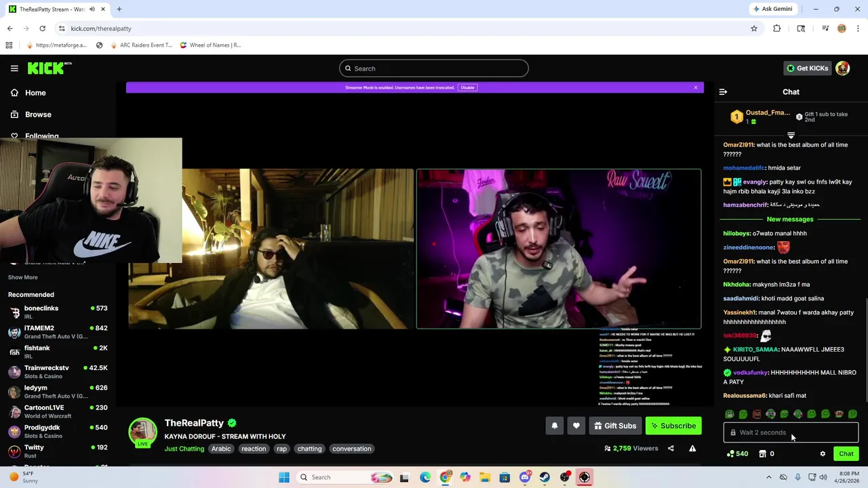This screenshot has height=488, width=868.
Task: Open Chrome extensions puzzle icon
Action: click(777, 28)
